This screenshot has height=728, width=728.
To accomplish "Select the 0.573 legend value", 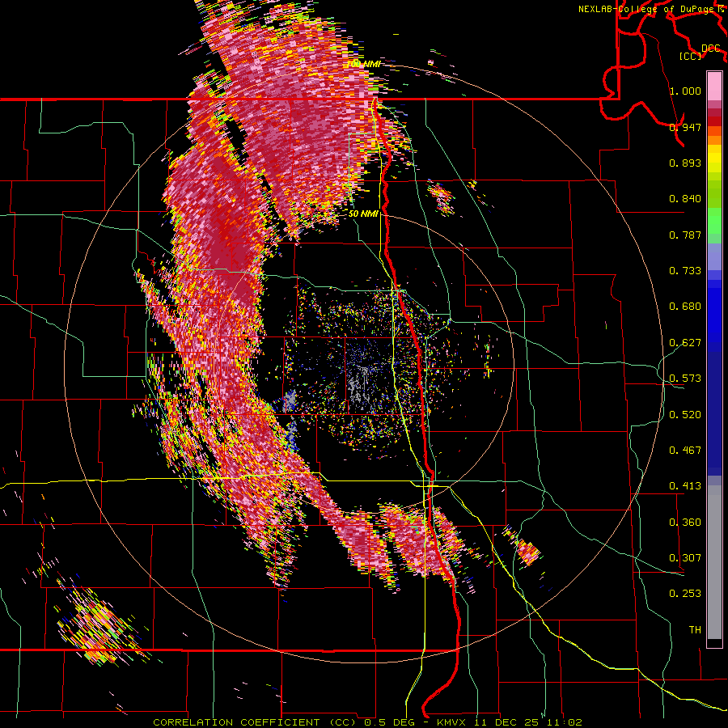I will [685, 379].
